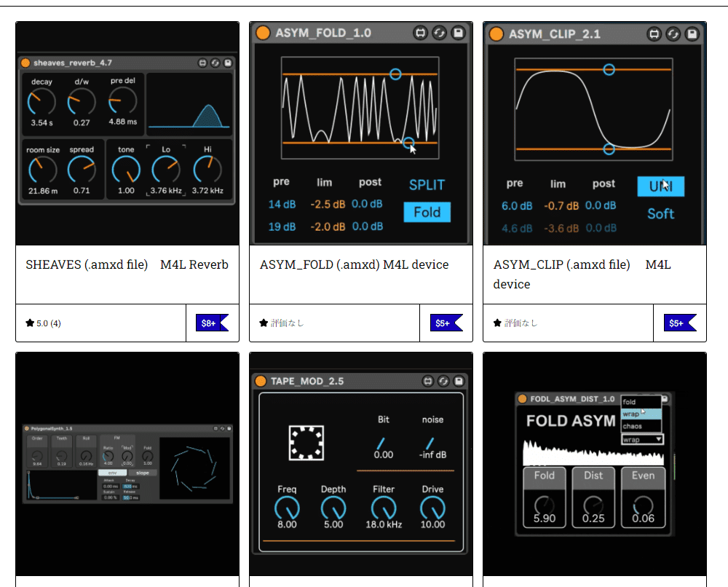Image resolution: width=728 pixels, height=587 pixels.
Task: Select fold from the open mode list
Action: [x=630, y=401]
